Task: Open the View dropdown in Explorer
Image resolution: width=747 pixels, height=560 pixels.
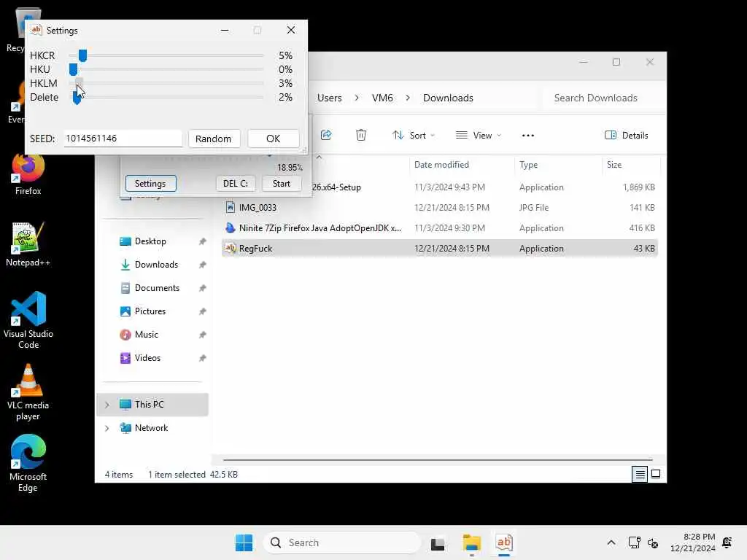Action: click(x=478, y=135)
